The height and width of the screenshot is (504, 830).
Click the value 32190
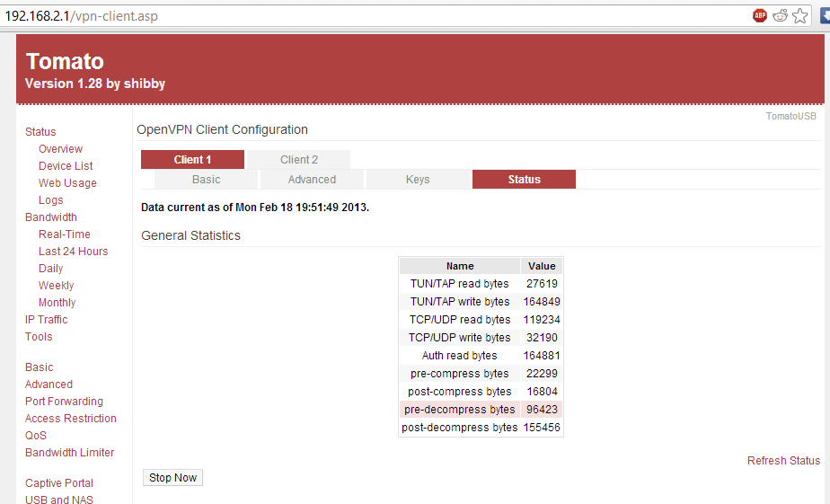542,338
